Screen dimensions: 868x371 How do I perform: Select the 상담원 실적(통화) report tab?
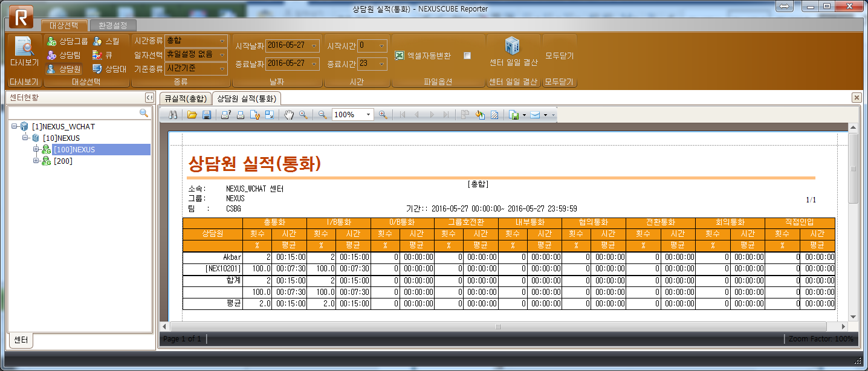pyautogui.click(x=247, y=98)
